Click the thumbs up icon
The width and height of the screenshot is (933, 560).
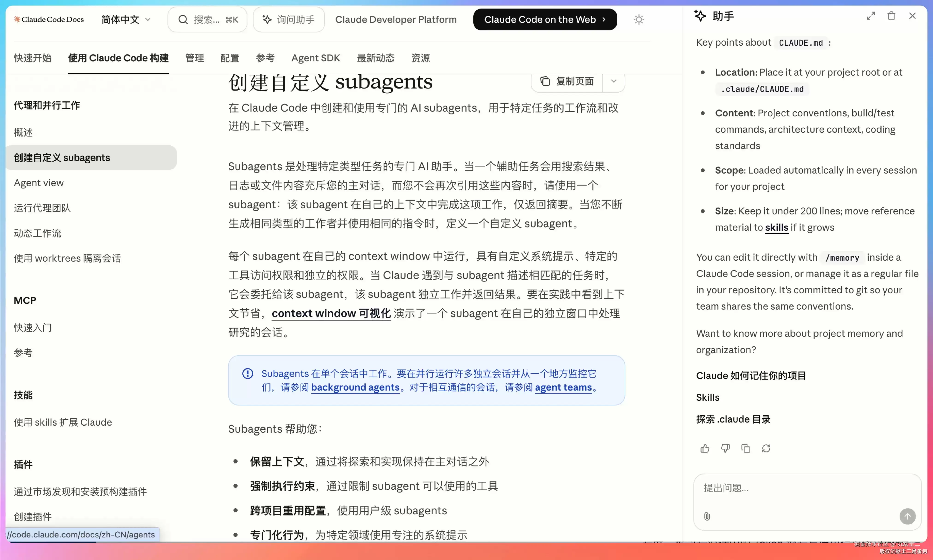(x=705, y=448)
